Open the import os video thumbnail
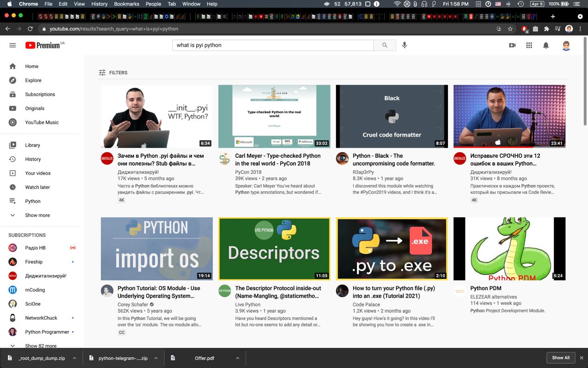 point(157,249)
